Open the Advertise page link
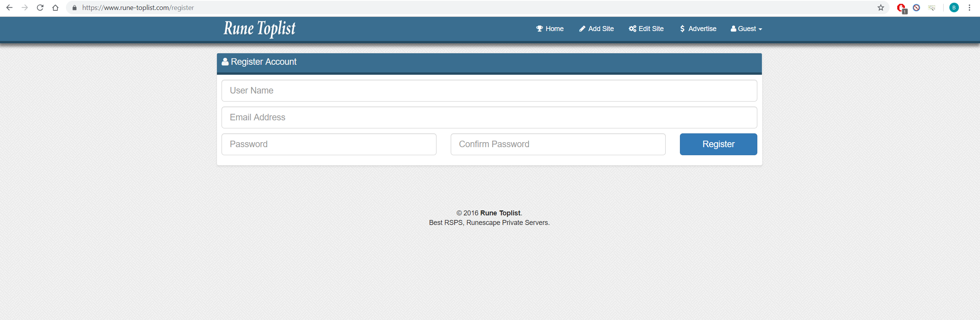 (x=698, y=29)
